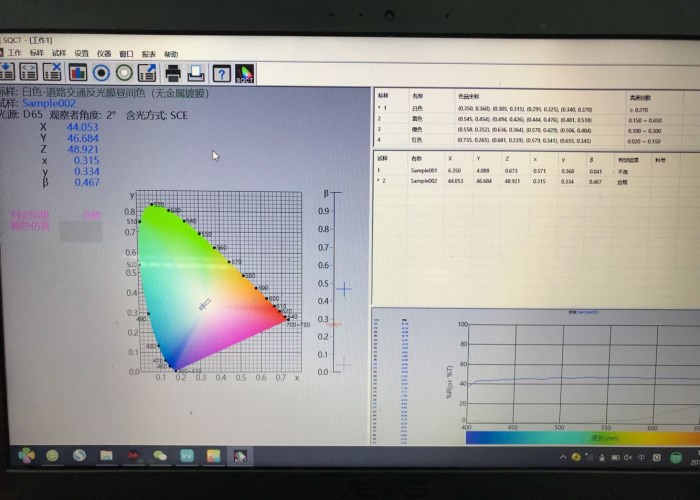Click the blue Sample002 name in the left panel
Screen dimensions: 700x500
tap(49, 104)
